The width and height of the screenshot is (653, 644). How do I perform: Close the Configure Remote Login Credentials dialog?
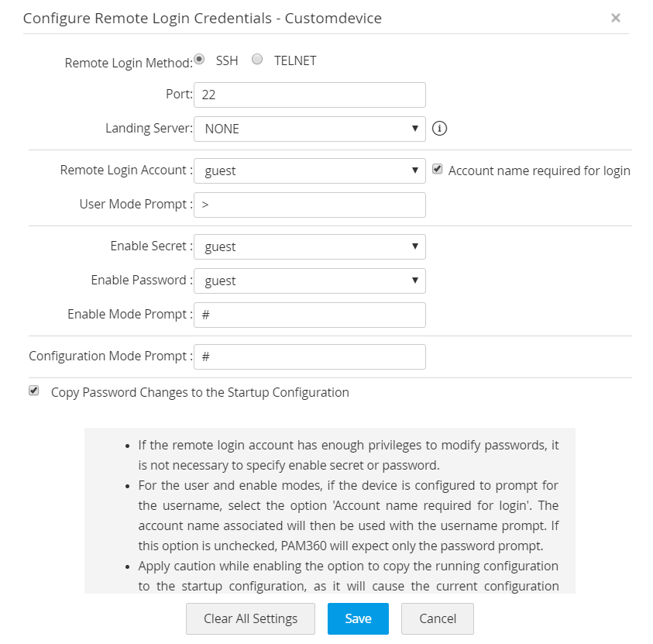click(616, 18)
